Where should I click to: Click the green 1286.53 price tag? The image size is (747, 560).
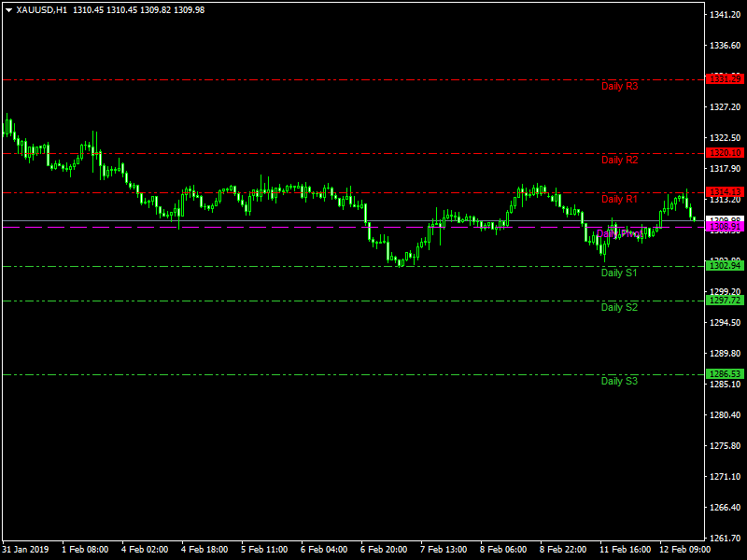[726, 374]
